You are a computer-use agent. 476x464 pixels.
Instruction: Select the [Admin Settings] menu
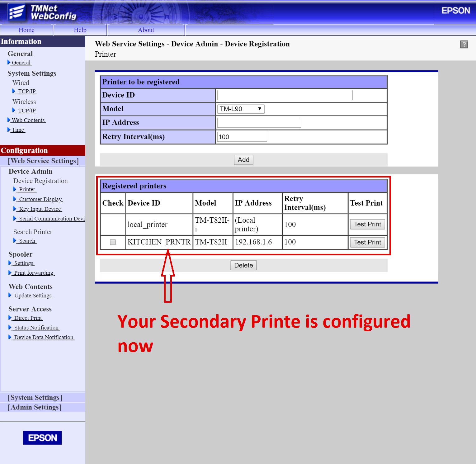click(43, 407)
